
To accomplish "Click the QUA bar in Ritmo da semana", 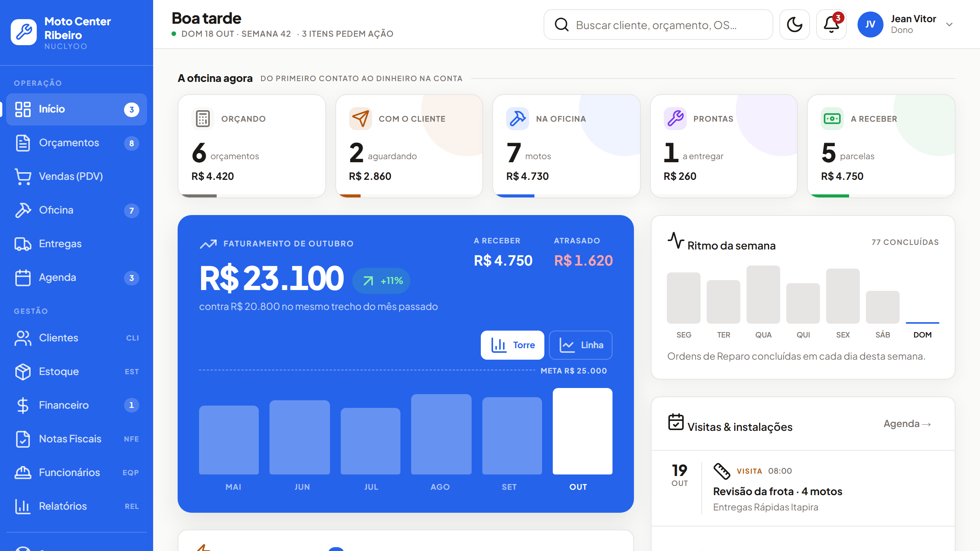I will 763,295.
